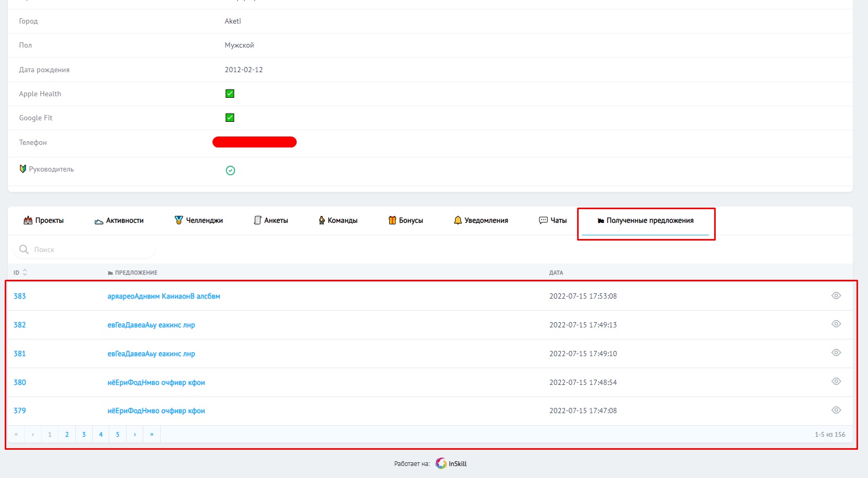868x478 pixels.
Task: View details of offer 382 via eye icon
Action: click(x=836, y=324)
